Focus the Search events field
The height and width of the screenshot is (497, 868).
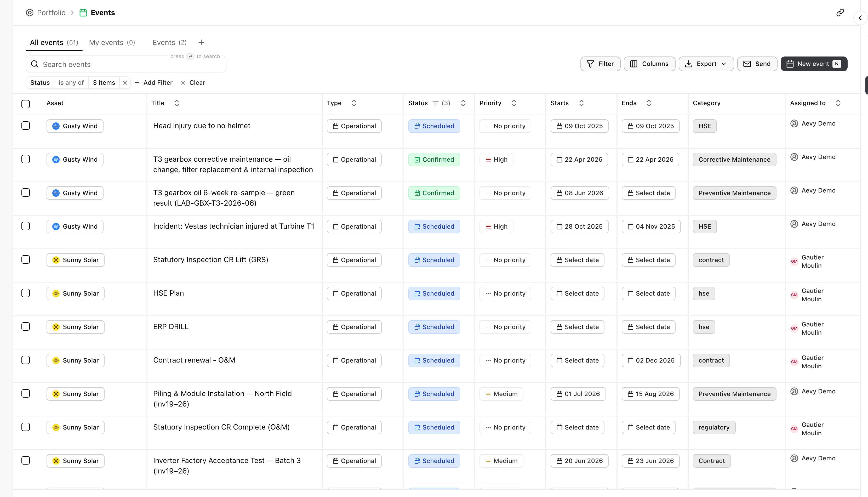tap(126, 64)
